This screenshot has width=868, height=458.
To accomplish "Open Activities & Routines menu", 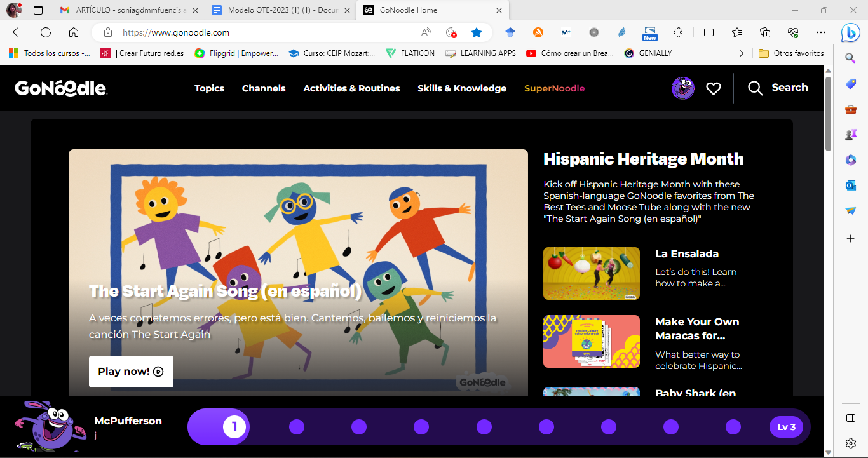I will pyautogui.click(x=351, y=88).
